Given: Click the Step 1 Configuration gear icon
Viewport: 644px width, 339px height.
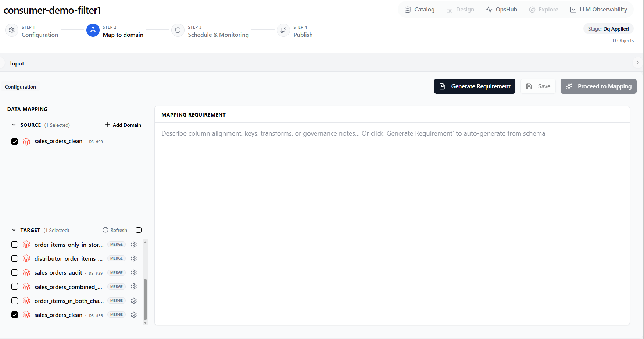Looking at the screenshot, I should 12,31.
